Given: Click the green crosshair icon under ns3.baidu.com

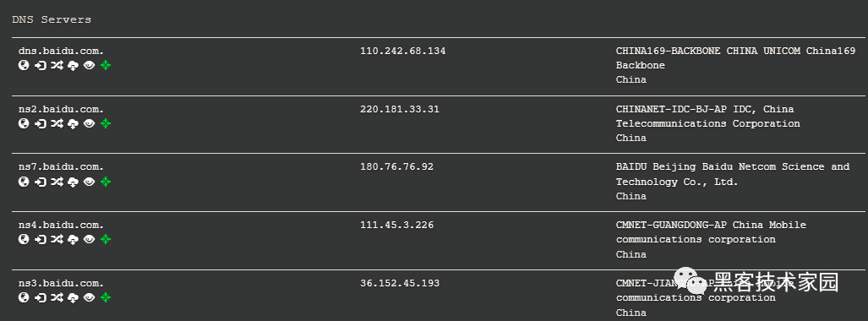Looking at the screenshot, I should click(106, 297).
